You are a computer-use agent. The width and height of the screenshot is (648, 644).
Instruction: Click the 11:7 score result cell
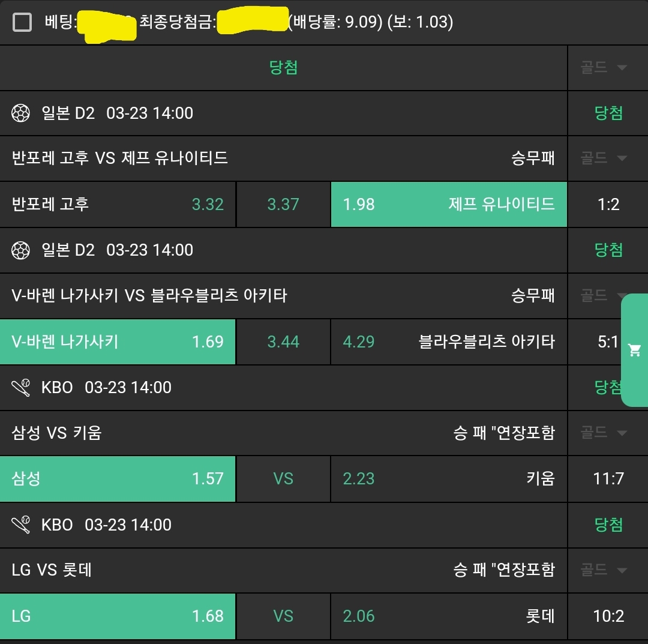pos(608,478)
